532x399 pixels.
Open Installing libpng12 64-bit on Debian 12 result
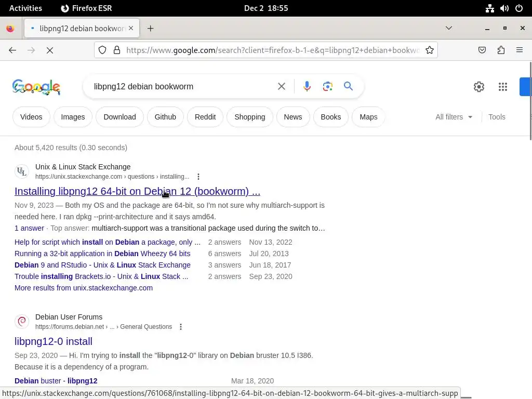click(x=137, y=191)
